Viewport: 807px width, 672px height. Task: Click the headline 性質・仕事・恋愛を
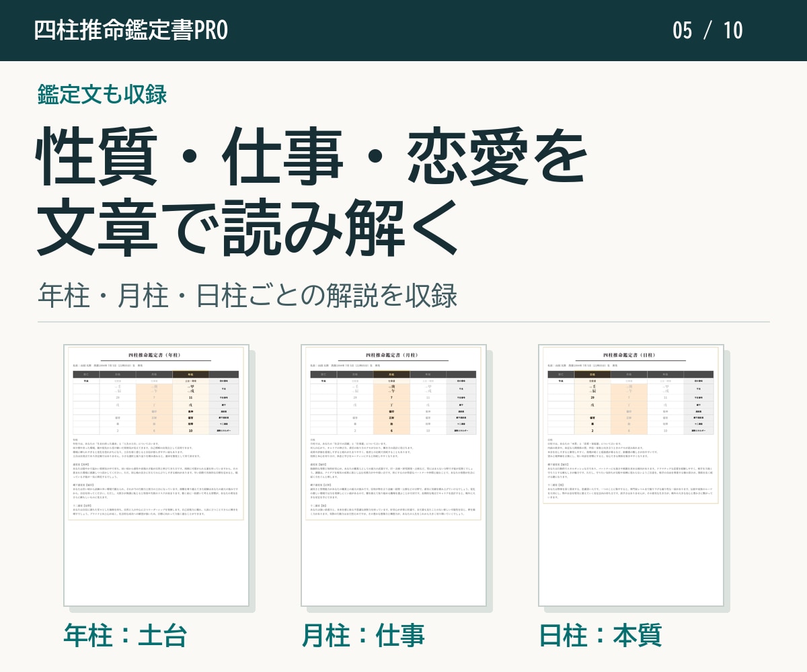click(x=312, y=155)
